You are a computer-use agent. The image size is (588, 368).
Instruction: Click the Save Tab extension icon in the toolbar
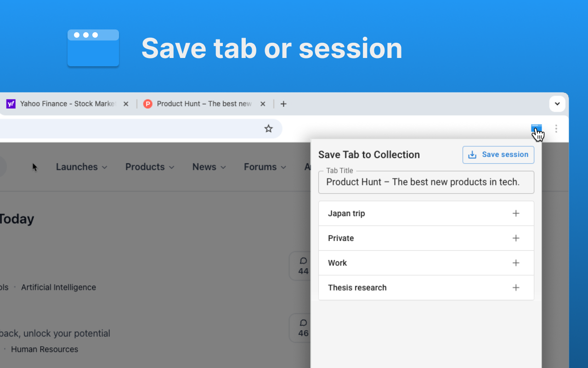coord(536,129)
